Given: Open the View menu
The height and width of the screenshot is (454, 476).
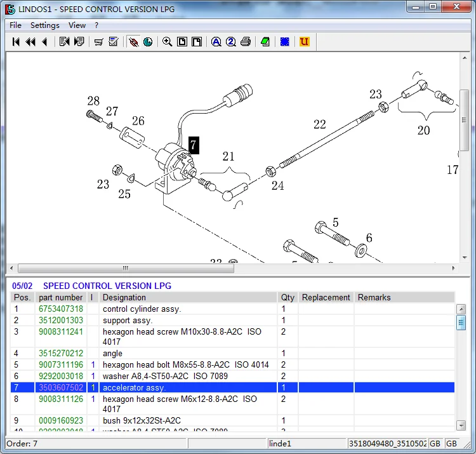Looking at the screenshot, I should pos(77,25).
